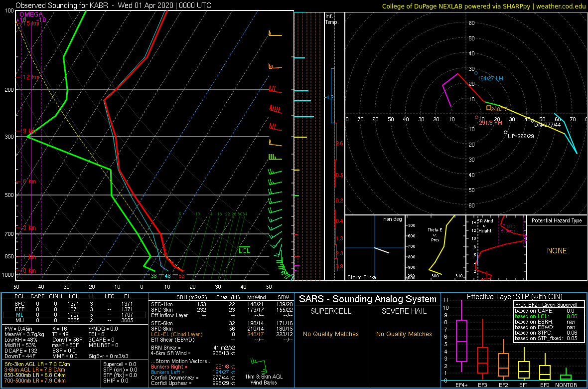Screen dimensions: 588x389
Task: Click the DCAPE = 132 value
Action: coord(20,350)
